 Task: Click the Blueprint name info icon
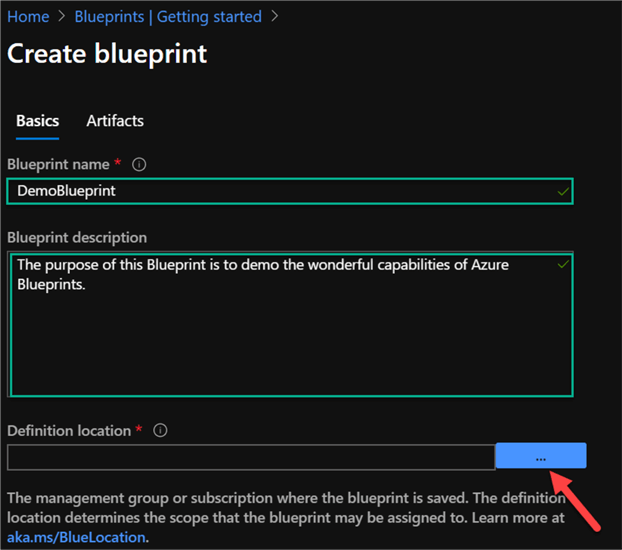coord(140,164)
